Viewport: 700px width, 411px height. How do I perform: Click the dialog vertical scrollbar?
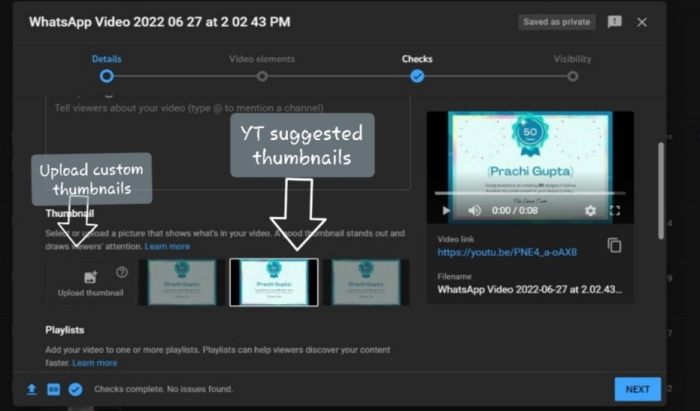(x=661, y=191)
